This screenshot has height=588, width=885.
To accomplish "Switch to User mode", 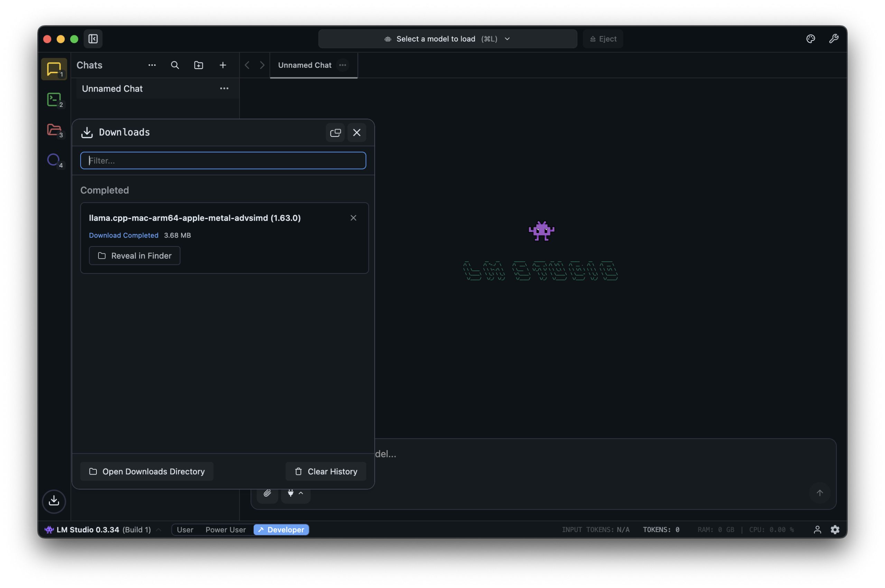I will pos(185,530).
